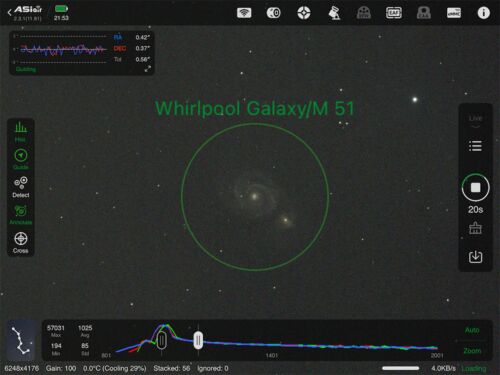This screenshot has width=500, height=375.
Task: Open the info icon at top right
Action: pos(483,13)
